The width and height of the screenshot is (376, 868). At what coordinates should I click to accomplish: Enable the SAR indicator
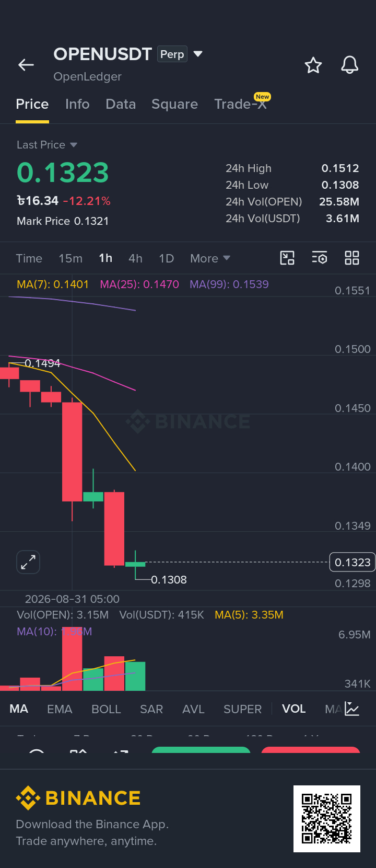tap(151, 709)
